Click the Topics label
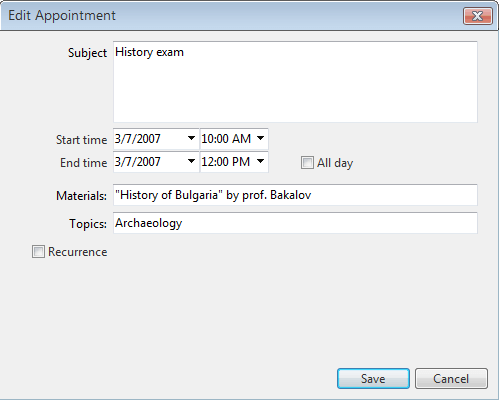This screenshot has width=500, height=400. pos(88,224)
